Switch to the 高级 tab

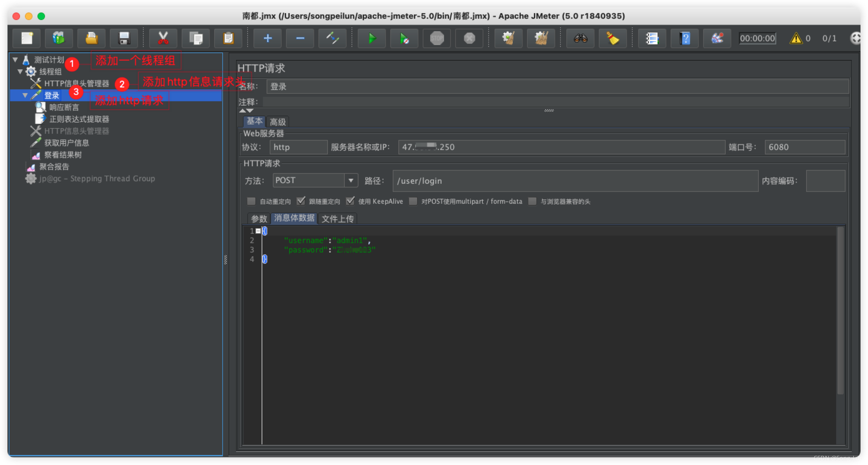[x=278, y=122]
